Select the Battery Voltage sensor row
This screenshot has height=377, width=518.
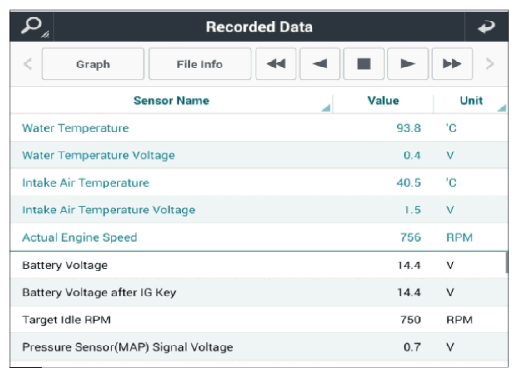(x=259, y=265)
